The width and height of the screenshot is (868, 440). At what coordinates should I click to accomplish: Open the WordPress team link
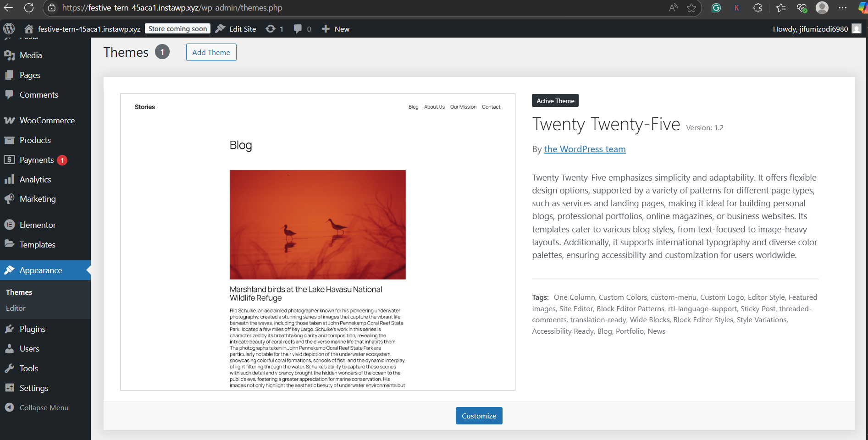click(x=585, y=149)
